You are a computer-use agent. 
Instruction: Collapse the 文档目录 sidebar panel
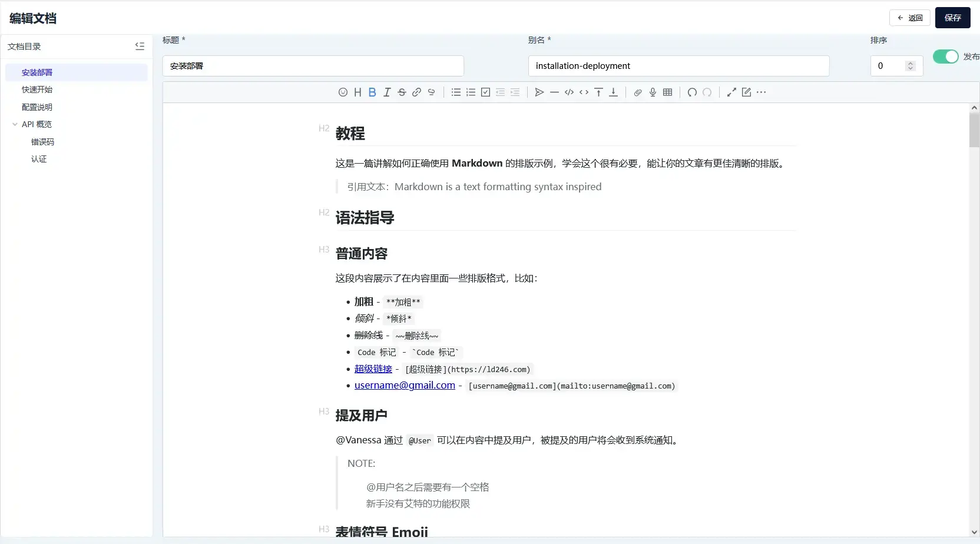pyautogui.click(x=140, y=46)
